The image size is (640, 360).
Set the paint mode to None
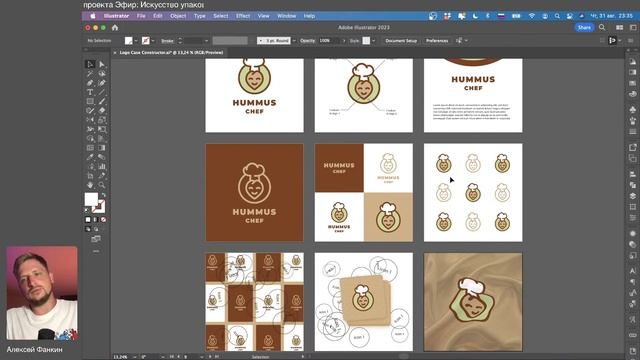(103, 220)
